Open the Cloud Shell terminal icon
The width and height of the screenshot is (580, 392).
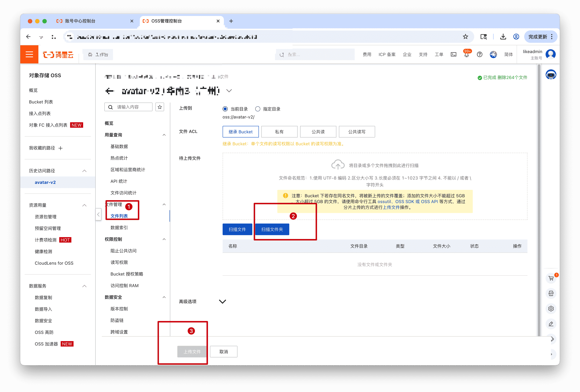pos(453,54)
